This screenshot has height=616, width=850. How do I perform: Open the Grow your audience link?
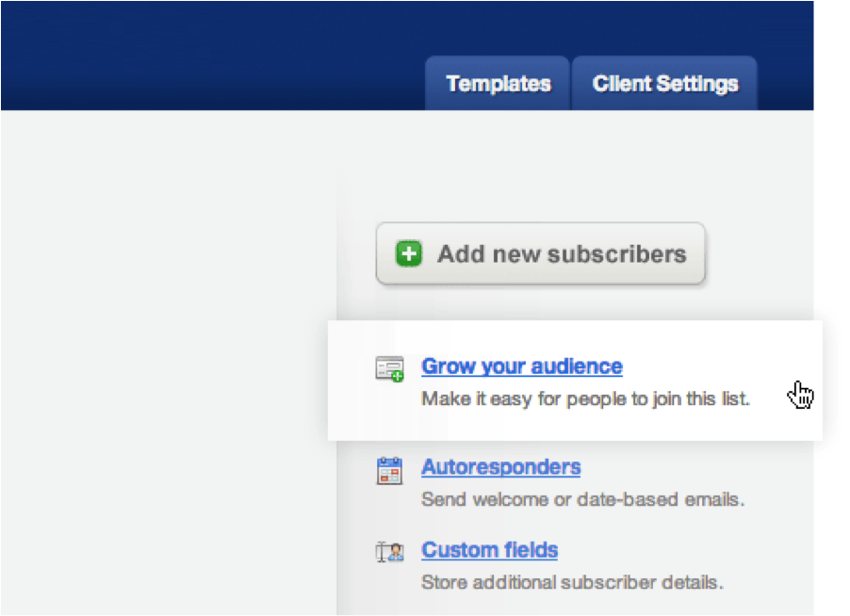point(521,366)
